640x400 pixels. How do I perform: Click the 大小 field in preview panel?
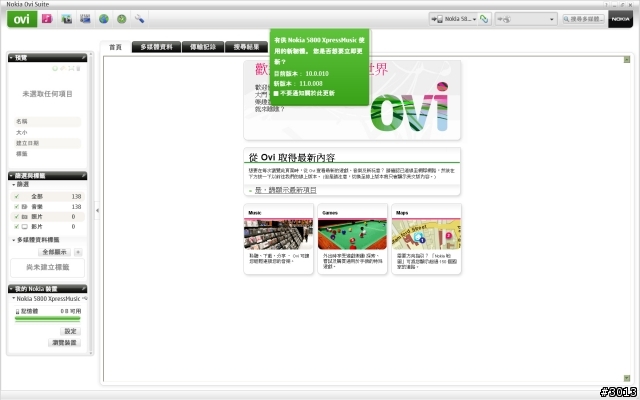pos(47,132)
